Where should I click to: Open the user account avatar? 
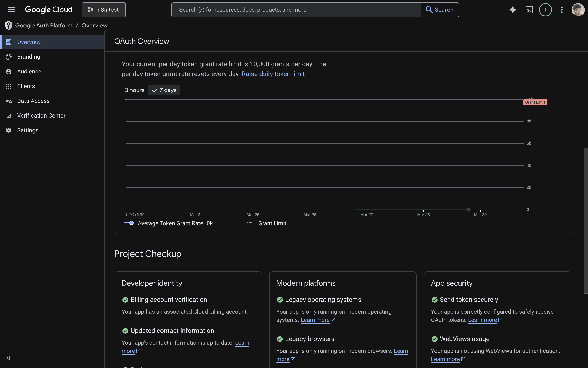[x=578, y=10]
